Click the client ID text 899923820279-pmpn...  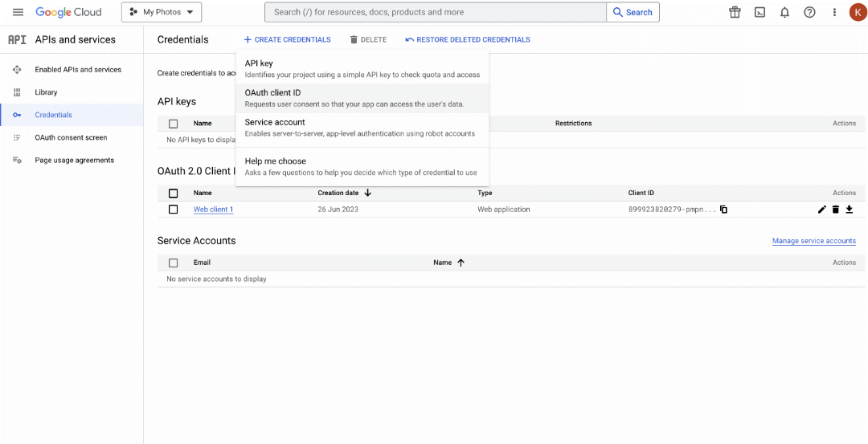673,210
